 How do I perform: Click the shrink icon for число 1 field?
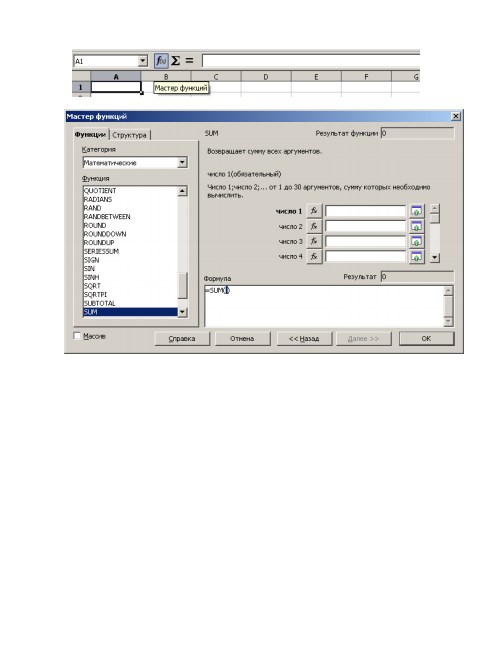pos(416,211)
